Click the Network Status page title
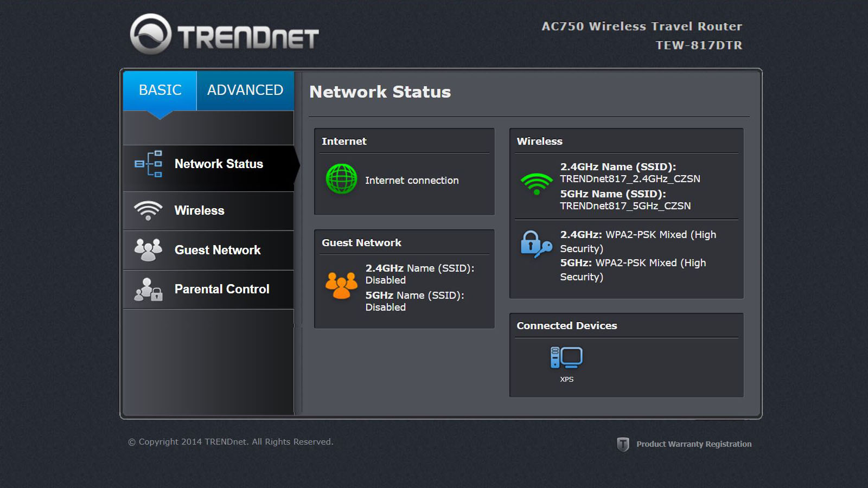The width and height of the screenshot is (868, 488). pyautogui.click(x=380, y=92)
